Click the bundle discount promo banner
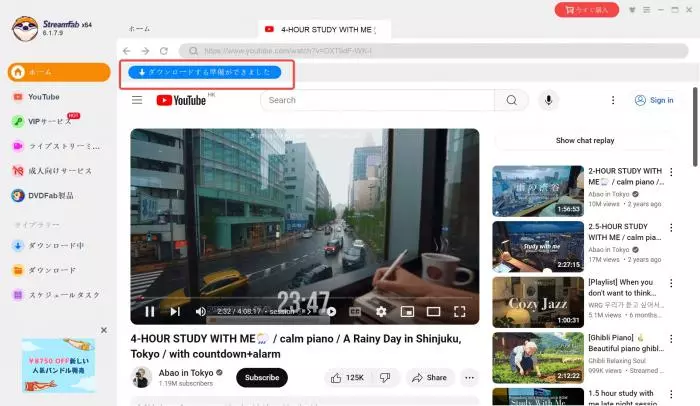The width and height of the screenshot is (700, 406). [58, 365]
